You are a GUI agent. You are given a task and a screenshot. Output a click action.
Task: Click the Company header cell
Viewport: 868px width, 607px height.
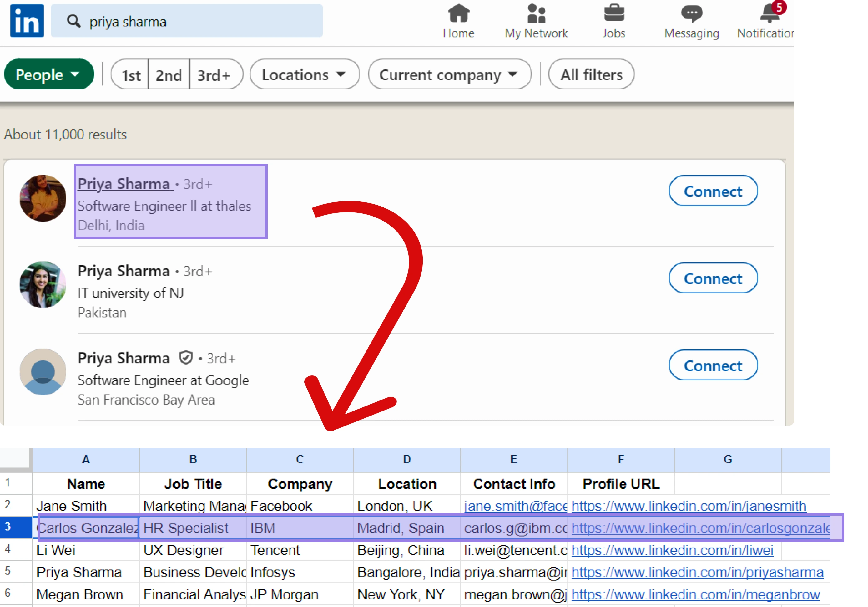point(300,483)
